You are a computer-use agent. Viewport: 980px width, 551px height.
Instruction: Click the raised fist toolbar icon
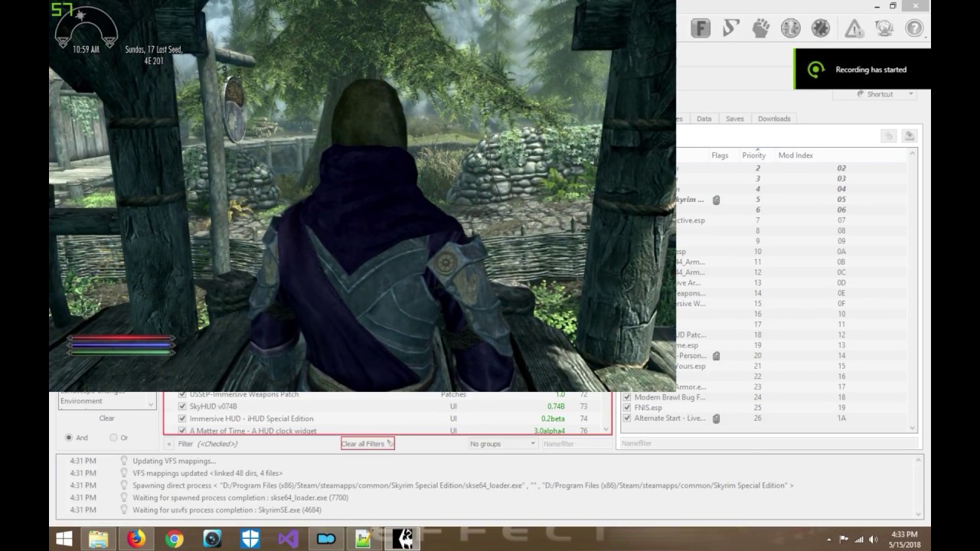point(760,29)
